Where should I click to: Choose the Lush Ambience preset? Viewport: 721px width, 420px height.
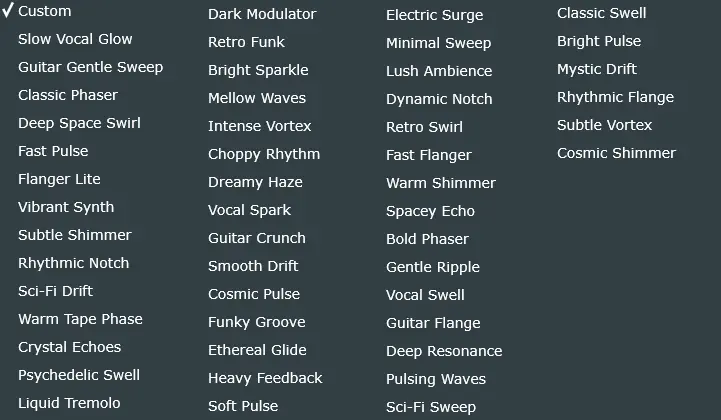tap(439, 71)
